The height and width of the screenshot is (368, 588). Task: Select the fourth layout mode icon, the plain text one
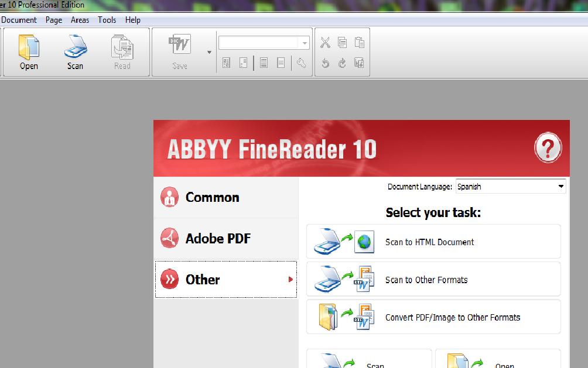[x=281, y=63]
